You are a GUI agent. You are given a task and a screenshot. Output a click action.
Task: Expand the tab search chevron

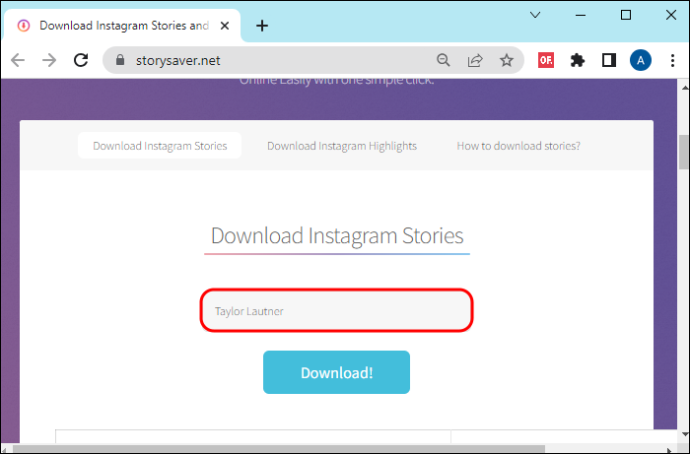click(x=535, y=15)
